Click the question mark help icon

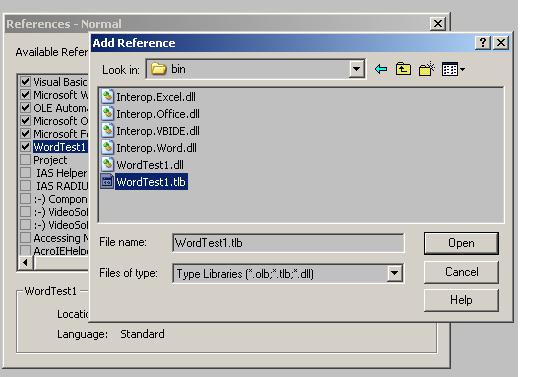click(x=483, y=43)
